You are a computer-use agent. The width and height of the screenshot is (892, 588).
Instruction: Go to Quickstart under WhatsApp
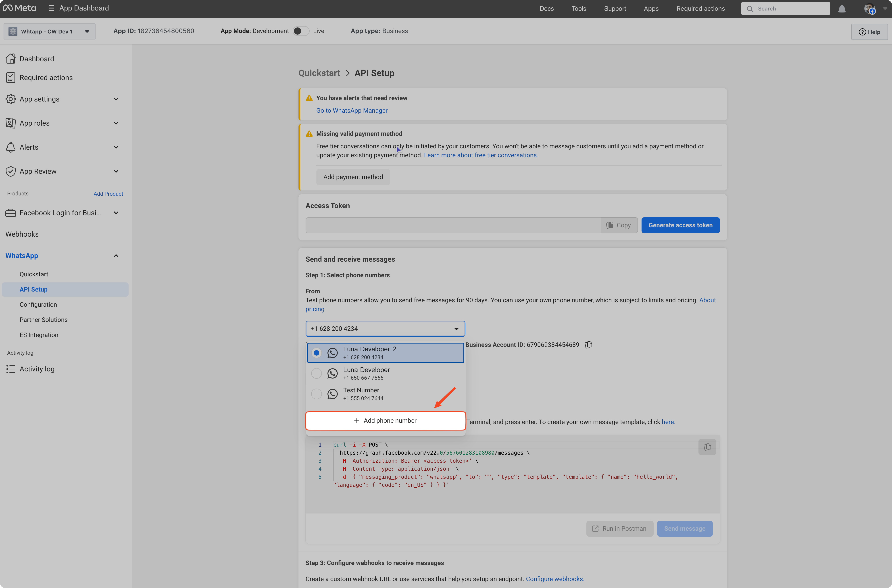pyautogui.click(x=34, y=274)
